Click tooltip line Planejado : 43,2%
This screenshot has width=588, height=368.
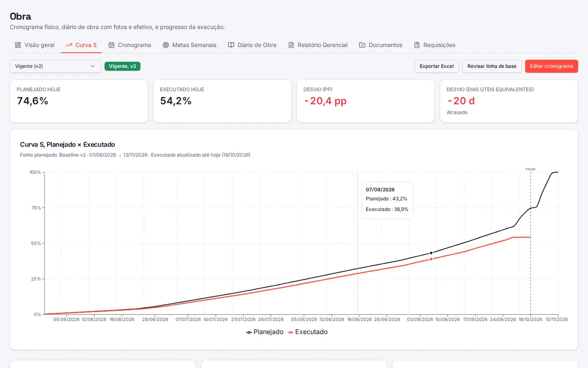[x=387, y=199]
